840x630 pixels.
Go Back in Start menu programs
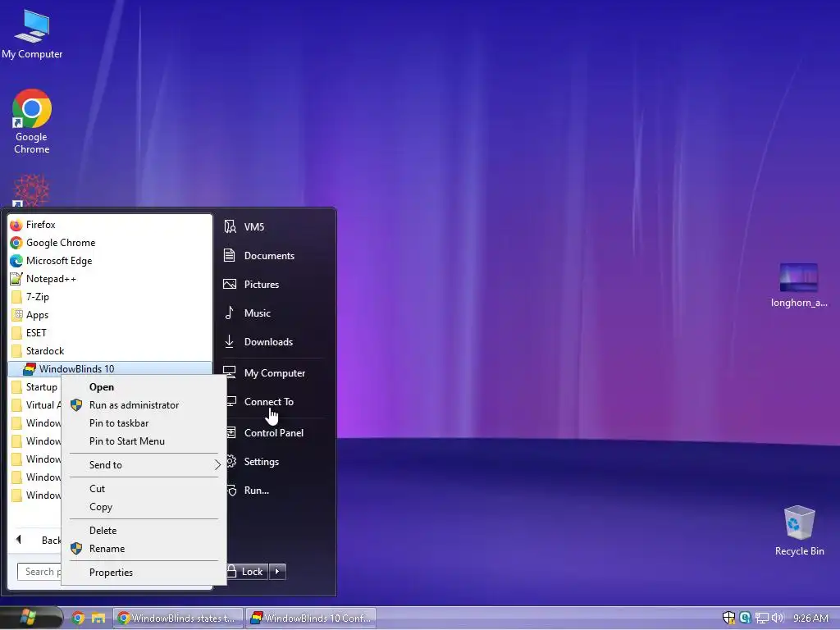(38, 540)
